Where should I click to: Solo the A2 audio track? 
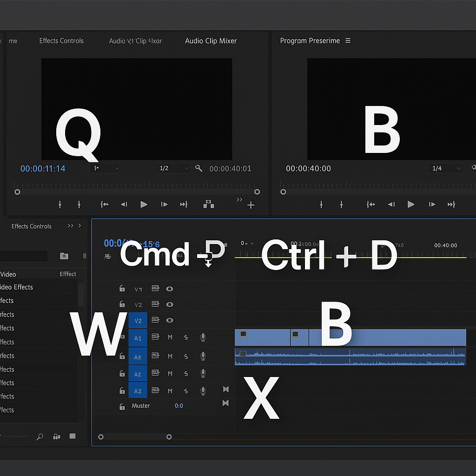186,391
